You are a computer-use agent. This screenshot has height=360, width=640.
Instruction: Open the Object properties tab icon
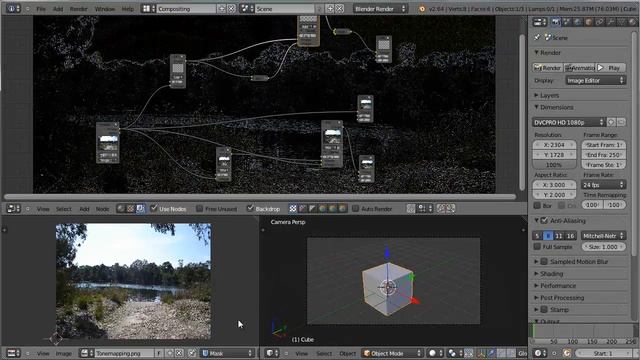(589, 22)
